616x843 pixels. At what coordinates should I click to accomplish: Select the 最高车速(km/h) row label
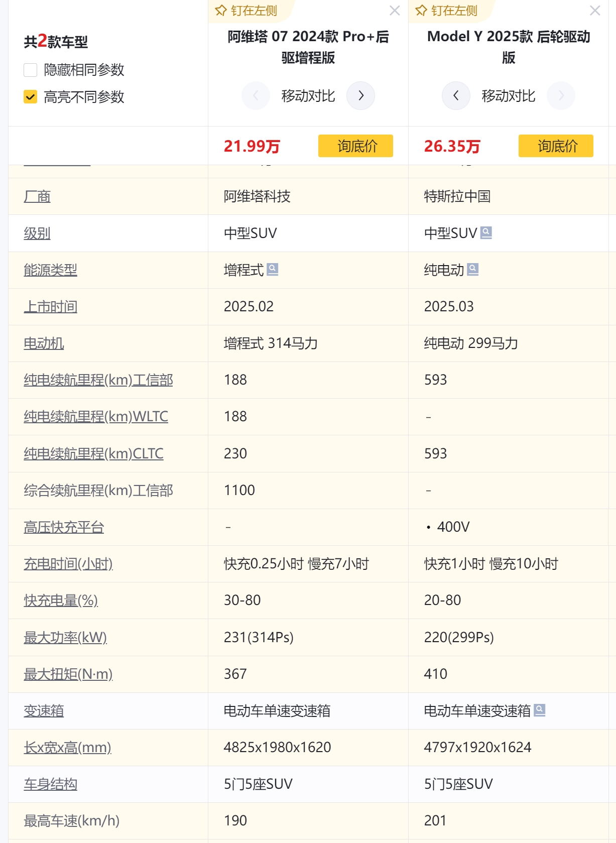[x=72, y=820]
